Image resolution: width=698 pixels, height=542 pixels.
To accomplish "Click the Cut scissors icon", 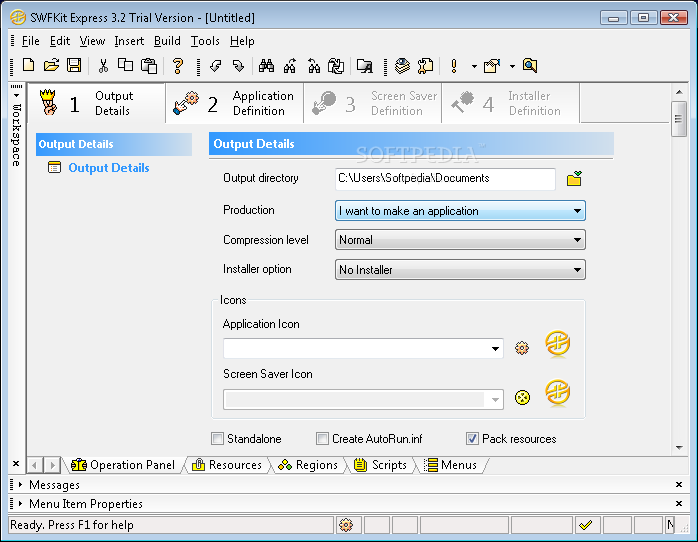I will [103, 66].
